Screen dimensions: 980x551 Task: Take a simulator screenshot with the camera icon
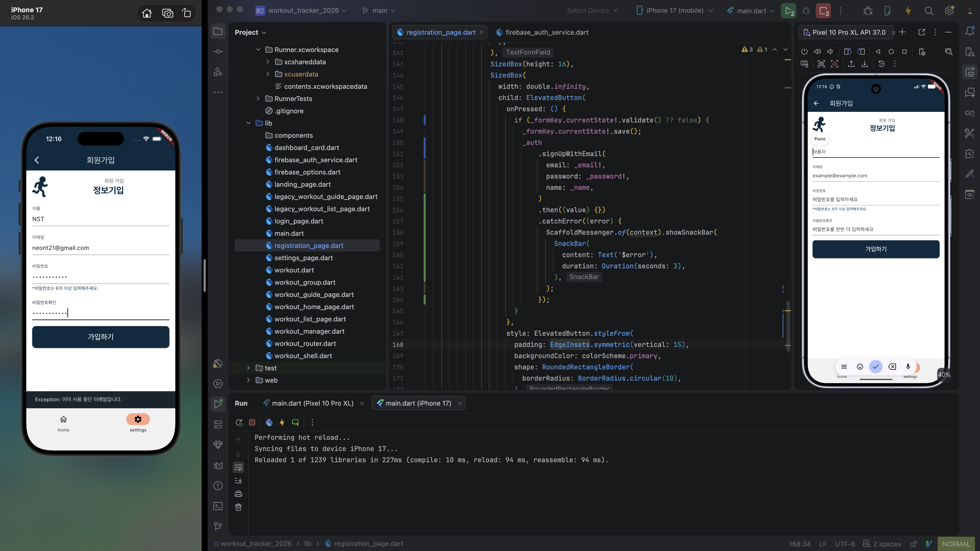click(167, 13)
